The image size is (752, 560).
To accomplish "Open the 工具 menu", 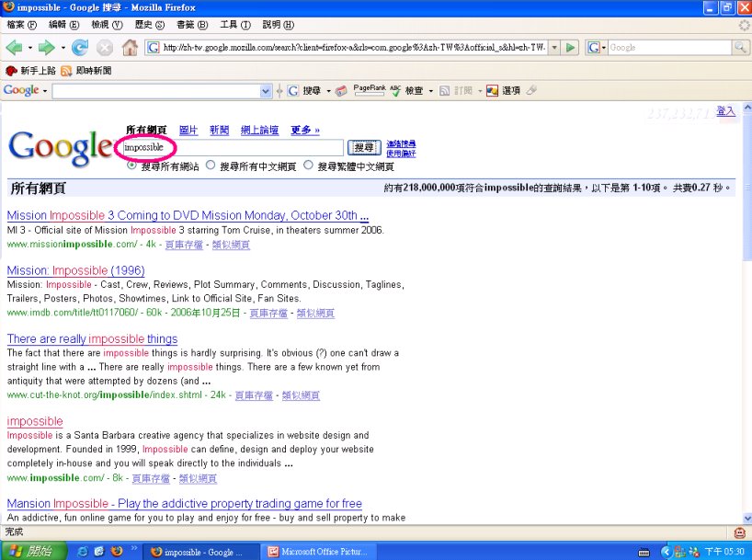I will (x=235, y=25).
